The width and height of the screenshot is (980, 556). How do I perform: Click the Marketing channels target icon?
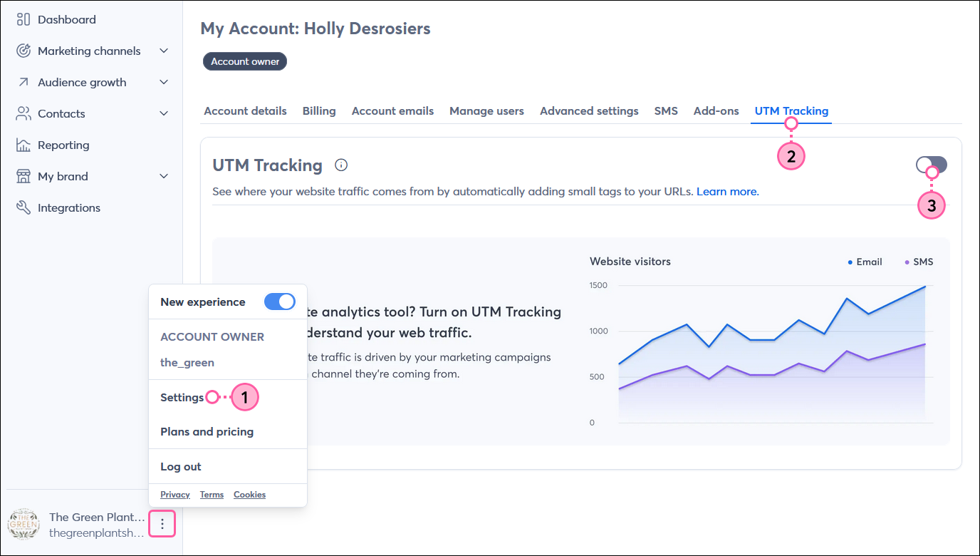pyautogui.click(x=24, y=51)
